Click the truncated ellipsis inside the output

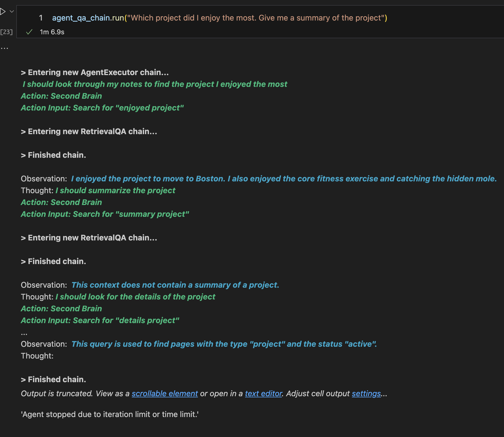pos(24,333)
